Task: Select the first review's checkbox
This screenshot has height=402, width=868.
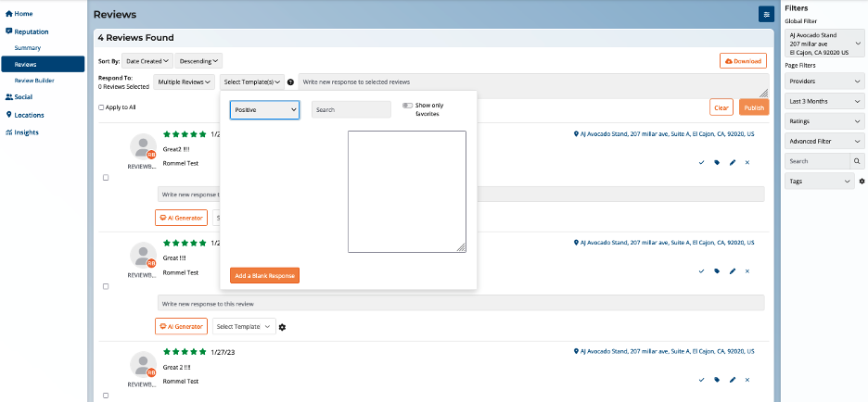Action: (106, 177)
